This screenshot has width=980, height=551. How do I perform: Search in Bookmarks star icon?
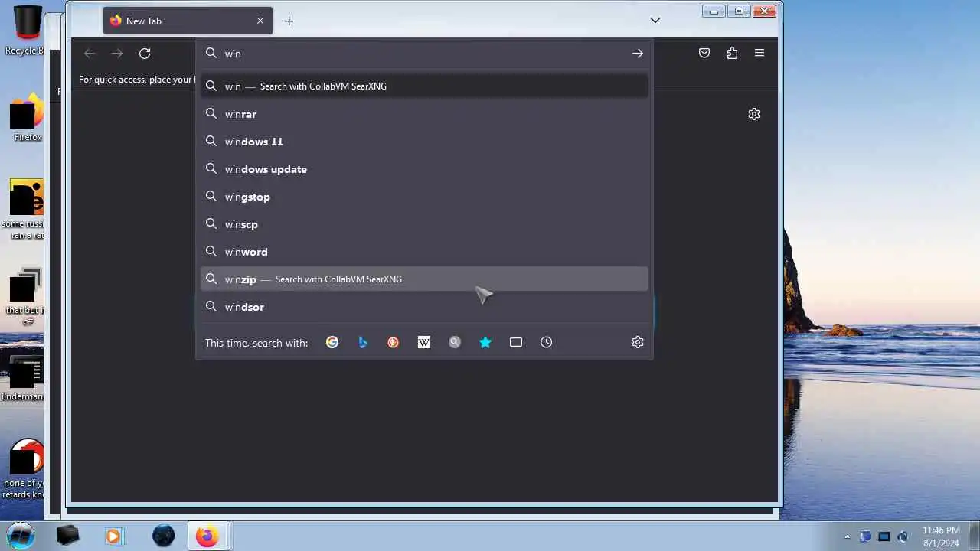tap(485, 342)
